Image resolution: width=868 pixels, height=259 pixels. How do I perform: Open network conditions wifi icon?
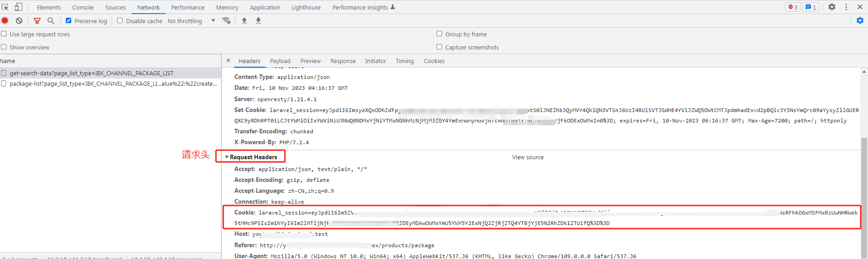click(226, 20)
